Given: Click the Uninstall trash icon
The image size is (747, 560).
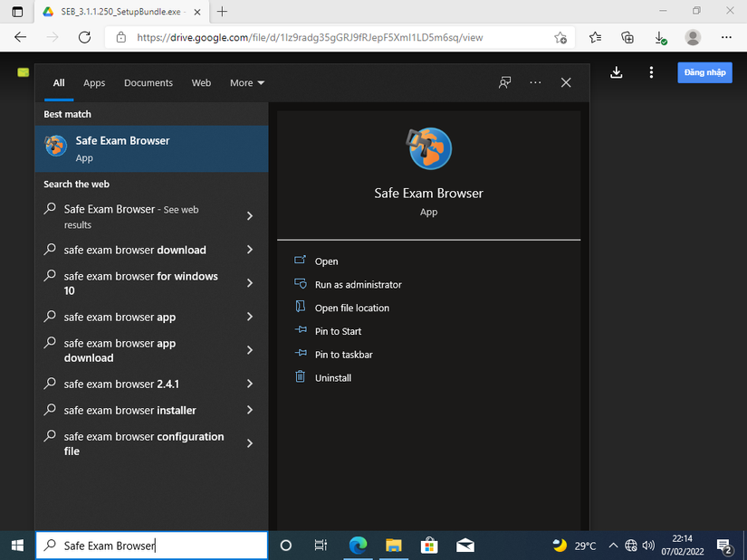Looking at the screenshot, I should [x=300, y=376].
